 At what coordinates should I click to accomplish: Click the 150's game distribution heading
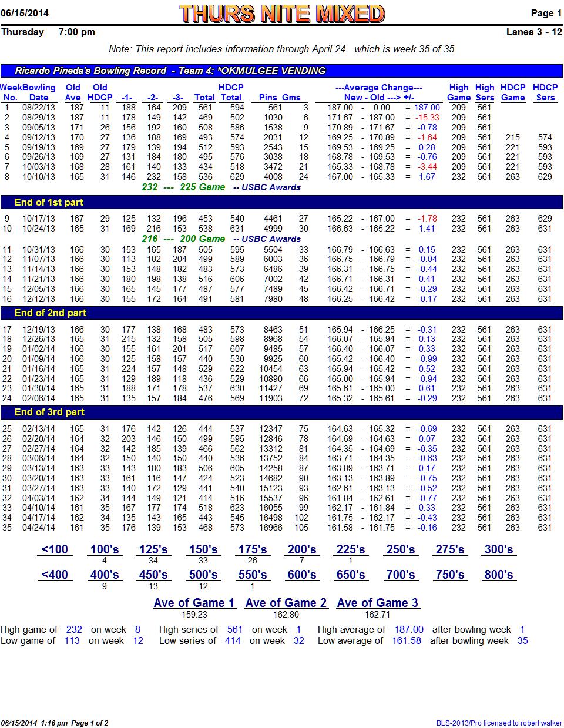pos(203,550)
